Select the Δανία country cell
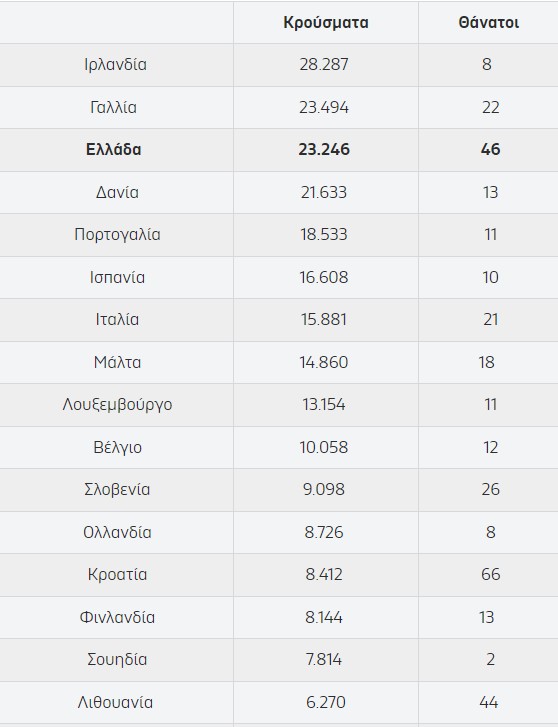 click(x=117, y=192)
